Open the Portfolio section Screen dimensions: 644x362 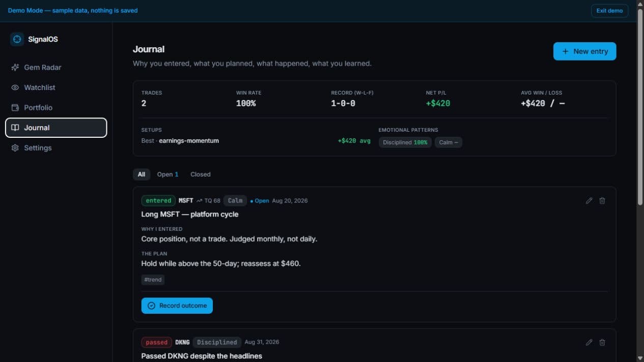[56, 108]
